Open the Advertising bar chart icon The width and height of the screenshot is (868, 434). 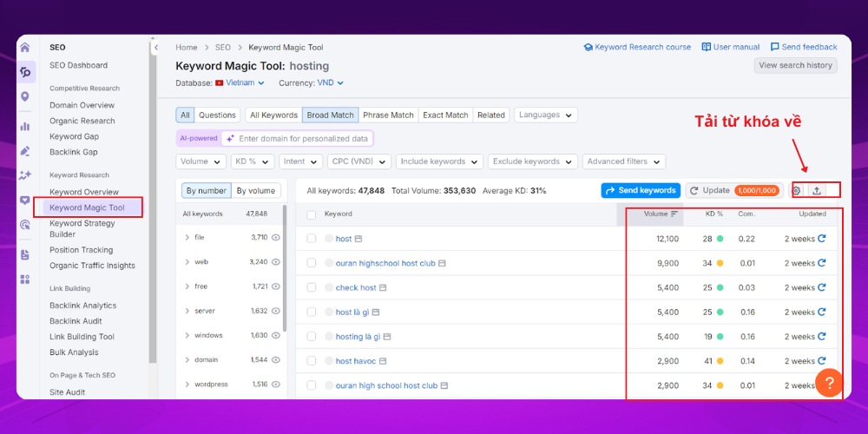25,126
